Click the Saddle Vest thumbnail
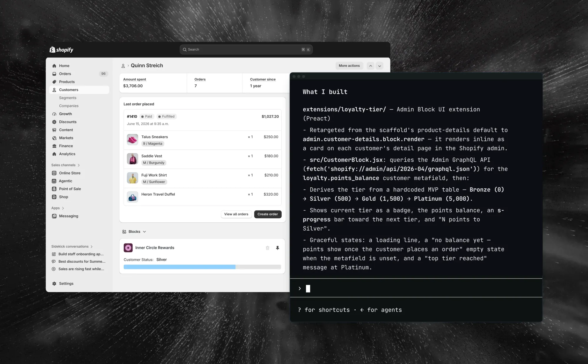 tap(133, 159)
